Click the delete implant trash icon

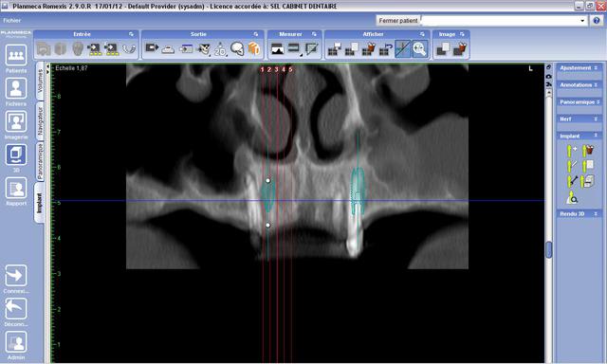(x=588, y=150)
